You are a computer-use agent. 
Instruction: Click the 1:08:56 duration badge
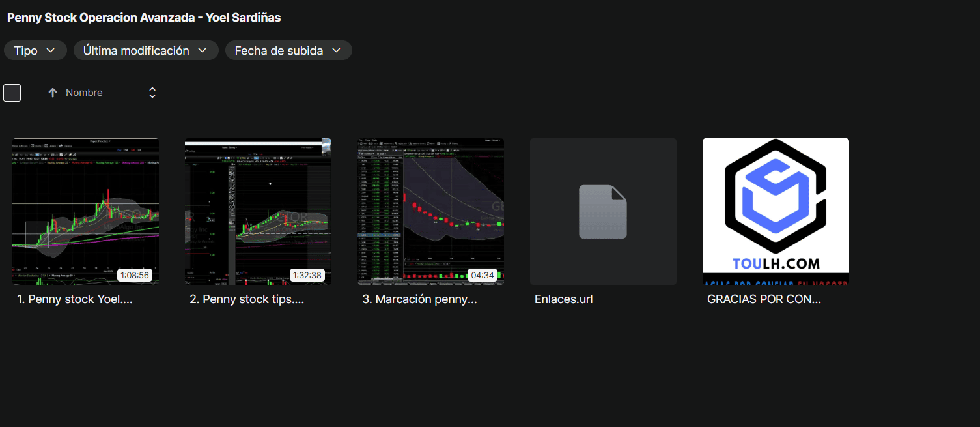coord(134,276)
